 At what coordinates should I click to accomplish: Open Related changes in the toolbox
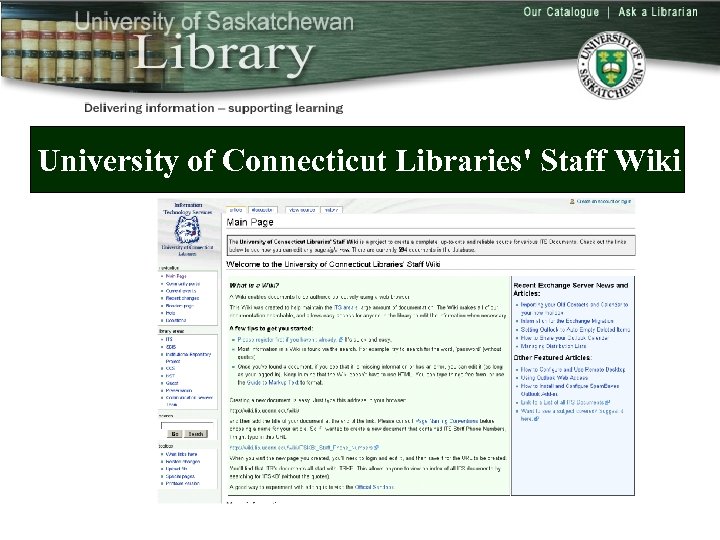tap(183, 461)
